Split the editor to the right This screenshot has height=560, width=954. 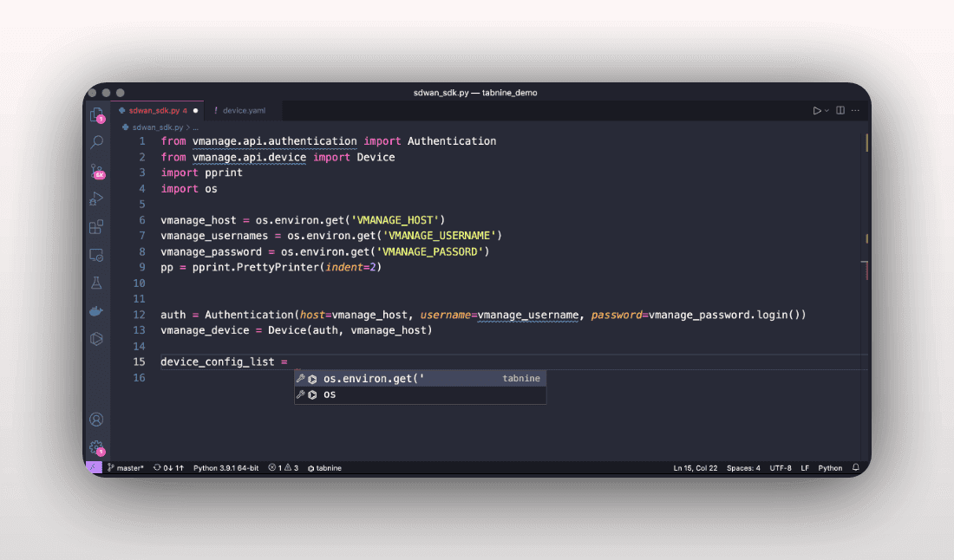click(840, 111)
